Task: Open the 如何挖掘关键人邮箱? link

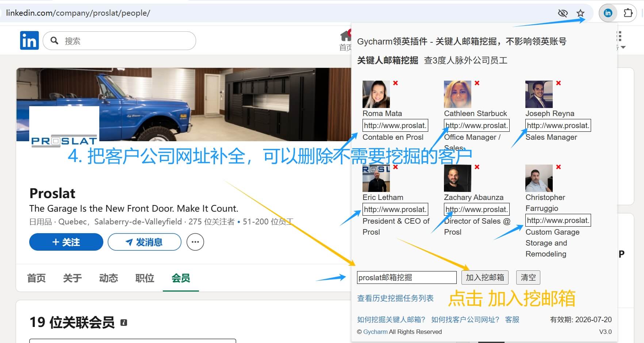Action: (391, 320)
